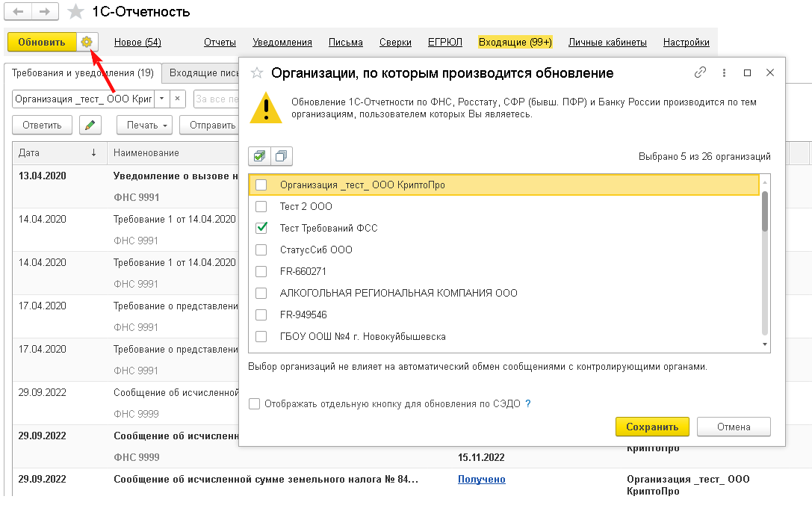
Task: Click the favorites star beside 1С-Отчетность title
Action: tap(75, 12)
